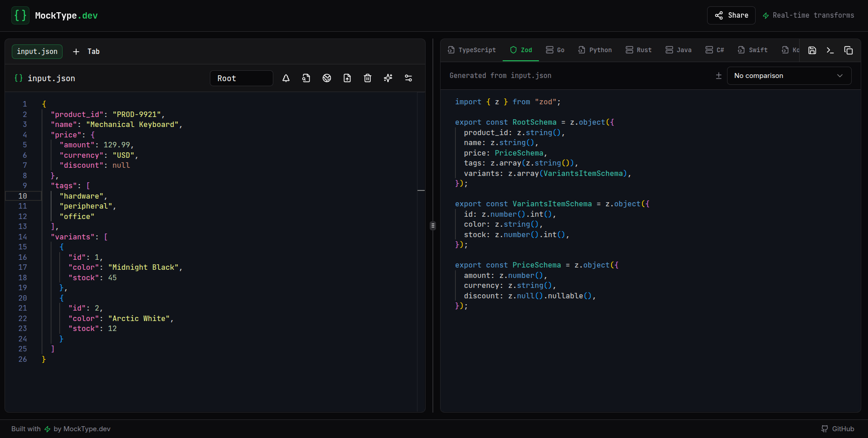Open the GitHub link in the footer
This screenshot has height=438, width=868.
[x=839, y=428]
